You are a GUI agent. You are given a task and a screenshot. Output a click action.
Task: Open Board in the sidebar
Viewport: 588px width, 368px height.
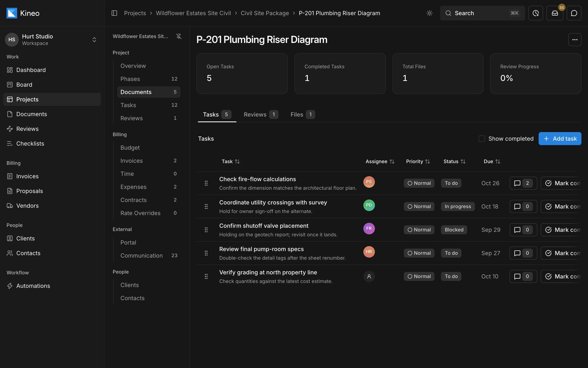pyautogui.click(x=52, y=85)
